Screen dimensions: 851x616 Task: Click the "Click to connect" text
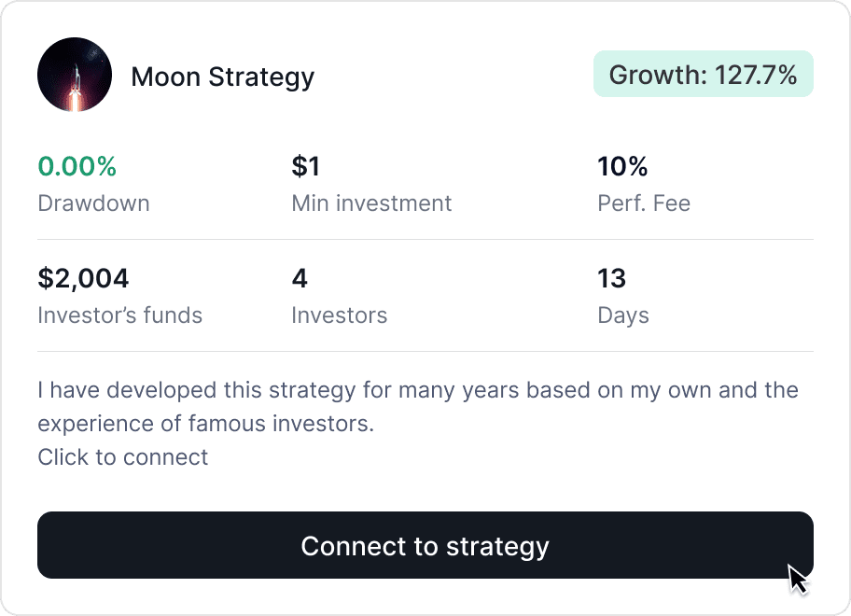coord(123,457)
